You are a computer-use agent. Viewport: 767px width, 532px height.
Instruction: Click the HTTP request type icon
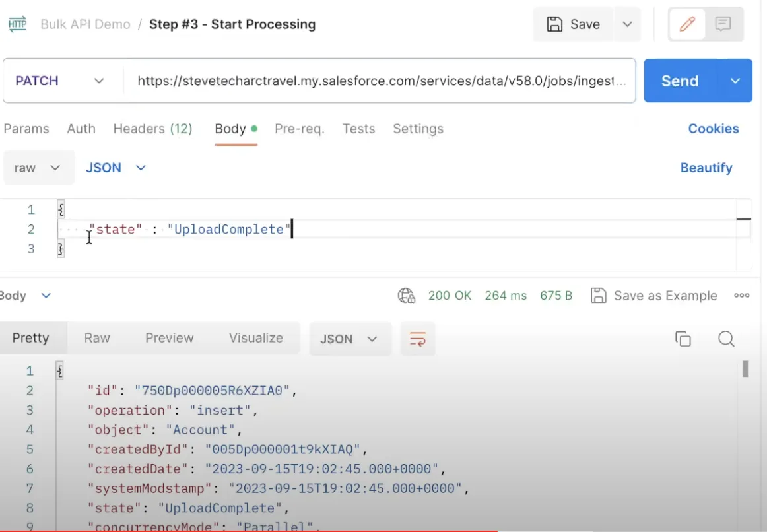(x=18, y=24)
